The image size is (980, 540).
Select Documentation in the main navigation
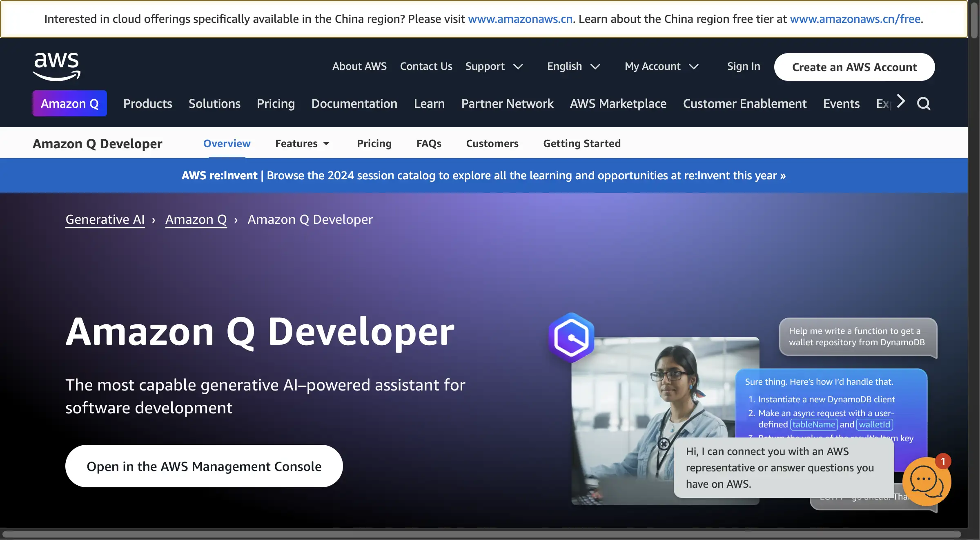click(x=354, y=103)
